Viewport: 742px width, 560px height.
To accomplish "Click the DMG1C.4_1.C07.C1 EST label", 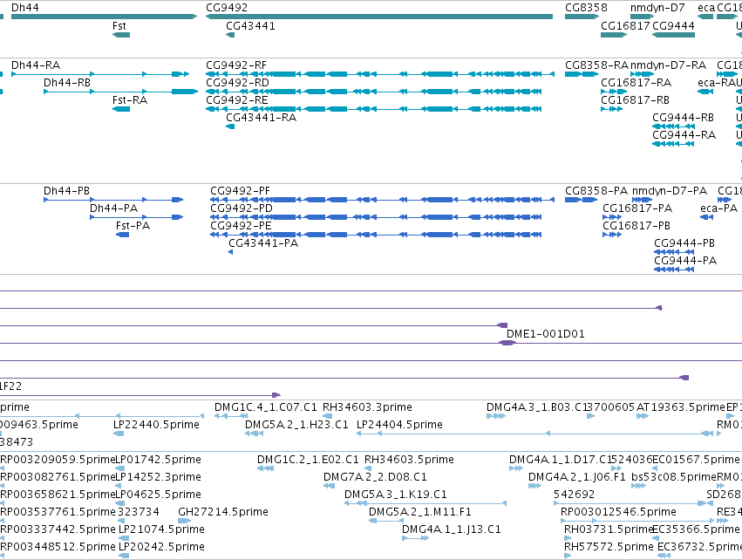I will [265, 407].
